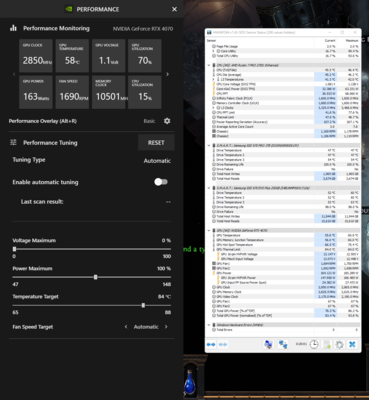Select the GPU Power 163 Watts tile
This screenshot has height=400, width=369.
pos(36,92)
